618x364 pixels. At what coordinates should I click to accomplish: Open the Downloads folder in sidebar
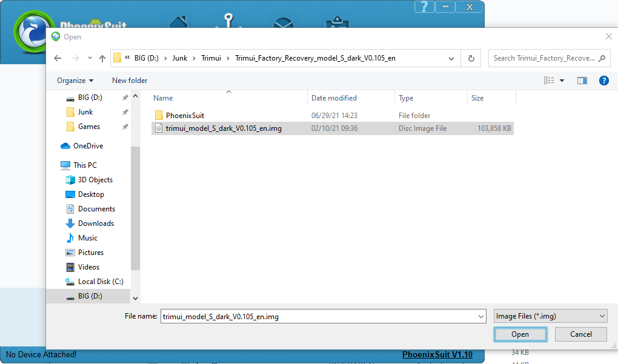pyautogui.click(x=96, y=223)
